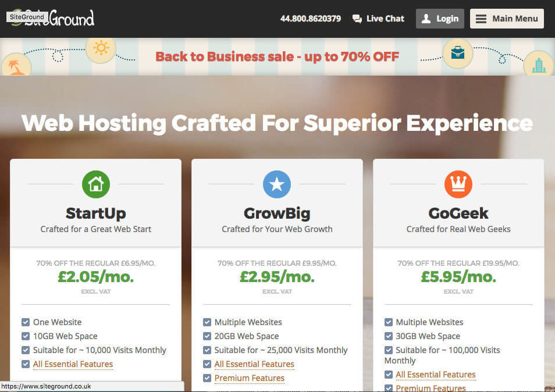
Task: Click the hamburger icon in Main Menu
Action: pos(481,19)
